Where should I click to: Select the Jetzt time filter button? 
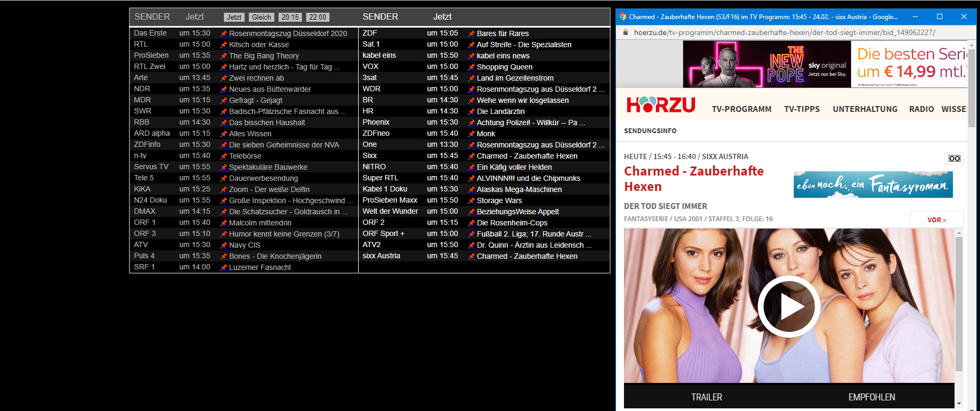pos(234,17)
